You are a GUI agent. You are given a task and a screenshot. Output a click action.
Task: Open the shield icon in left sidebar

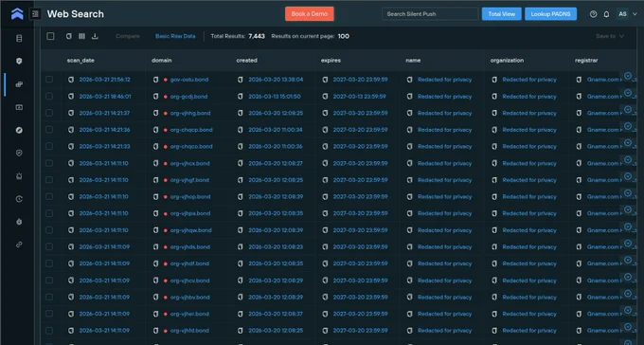(19, 61)
